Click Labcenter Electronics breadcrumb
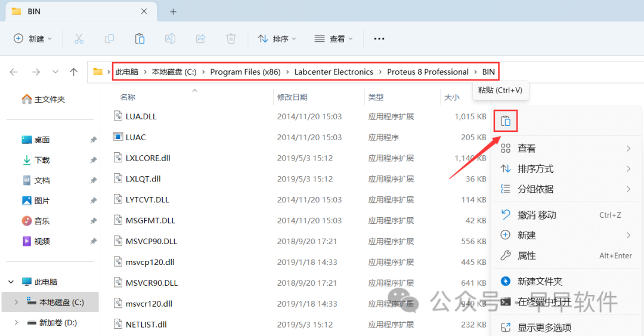The image size is (644, 336). coord(334,72)
